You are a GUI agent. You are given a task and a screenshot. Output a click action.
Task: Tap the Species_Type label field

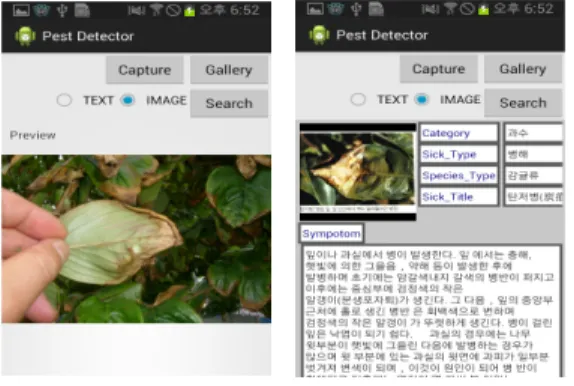tap(459, 175)
